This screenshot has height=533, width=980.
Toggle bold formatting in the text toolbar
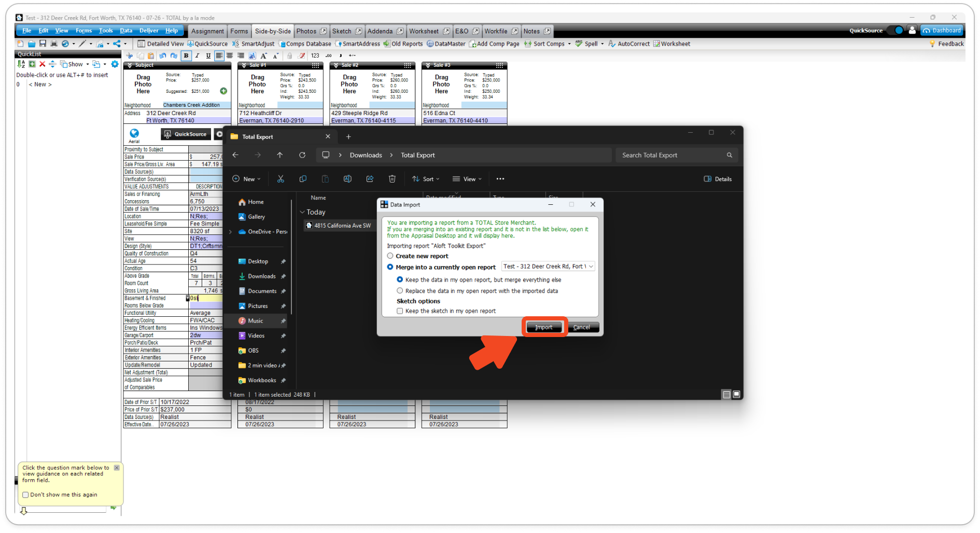coord(186,55)
